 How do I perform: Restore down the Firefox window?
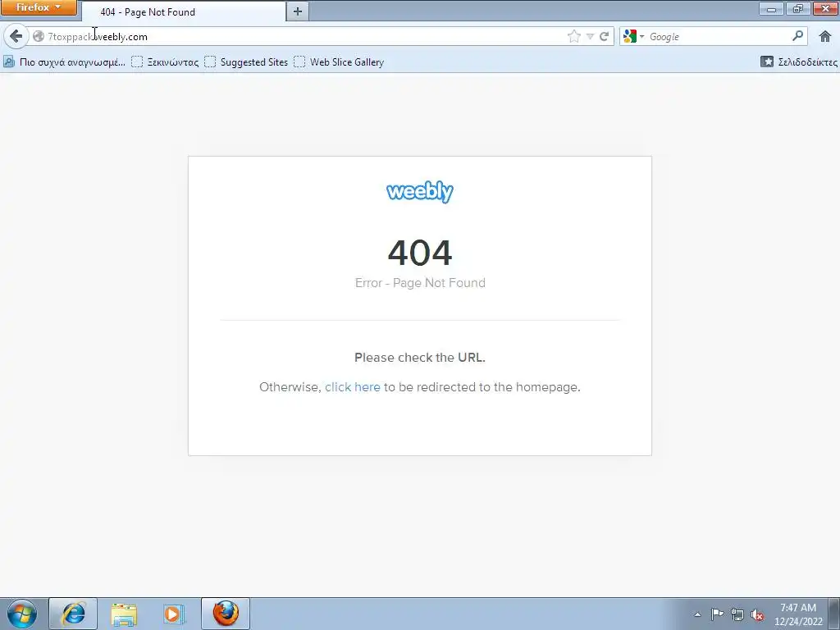point(797,8)
